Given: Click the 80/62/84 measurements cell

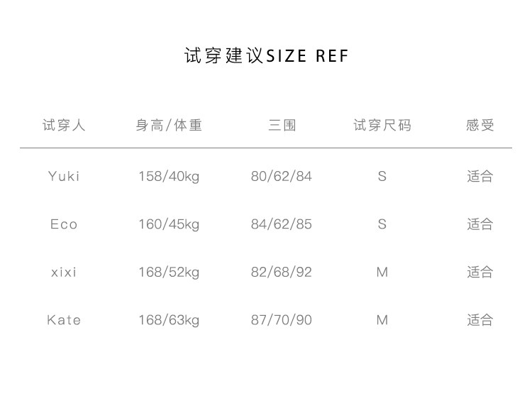Looking at the screenshot, I should 282,176.
